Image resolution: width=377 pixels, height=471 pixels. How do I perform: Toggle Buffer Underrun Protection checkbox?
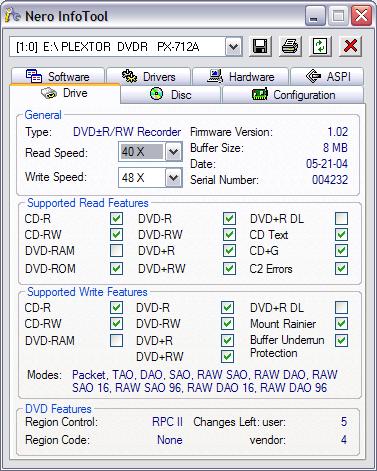(x=341, y=340)
